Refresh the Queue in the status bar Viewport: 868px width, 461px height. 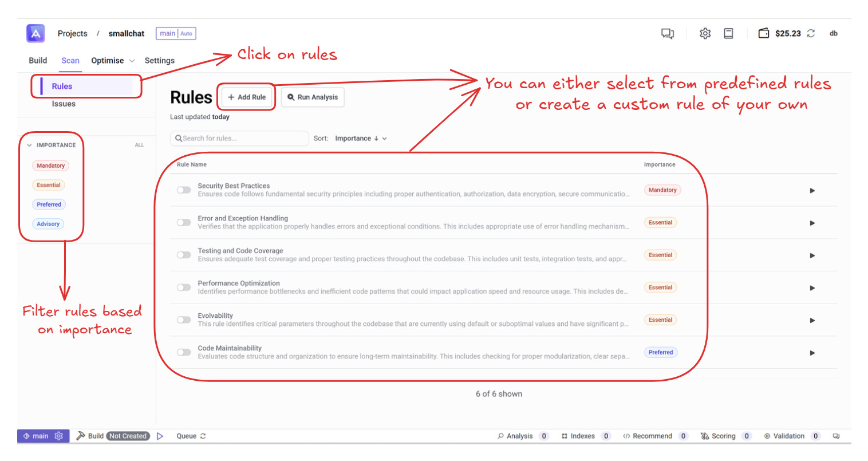[x=203, y=436]
